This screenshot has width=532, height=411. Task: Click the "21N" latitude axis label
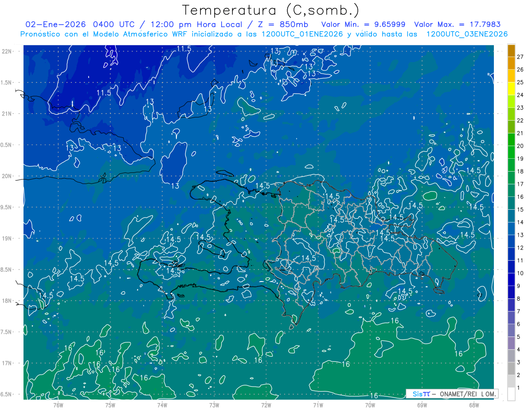click(7, 114)
